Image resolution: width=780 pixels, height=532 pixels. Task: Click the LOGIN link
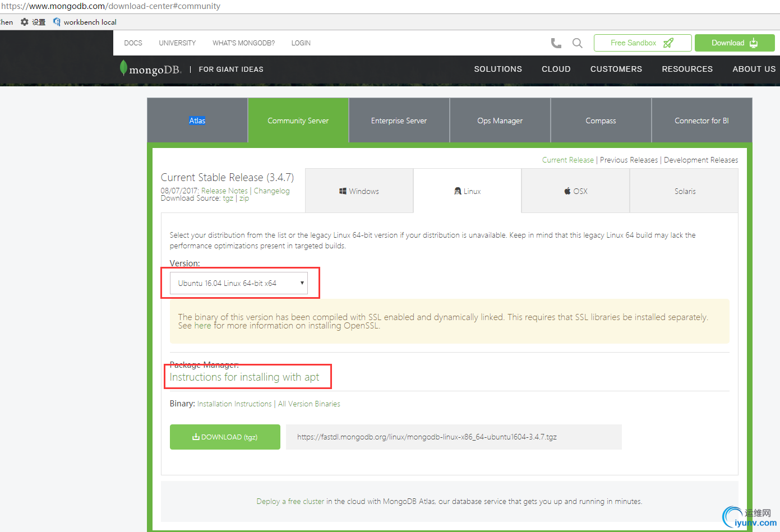[x=301, y=43]
